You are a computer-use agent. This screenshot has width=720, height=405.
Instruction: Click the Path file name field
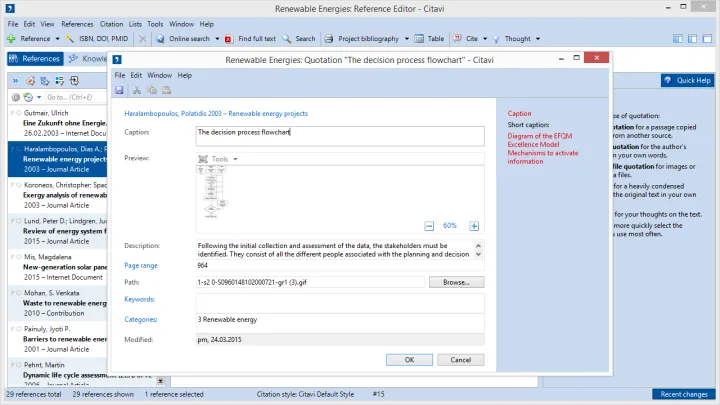310,282
